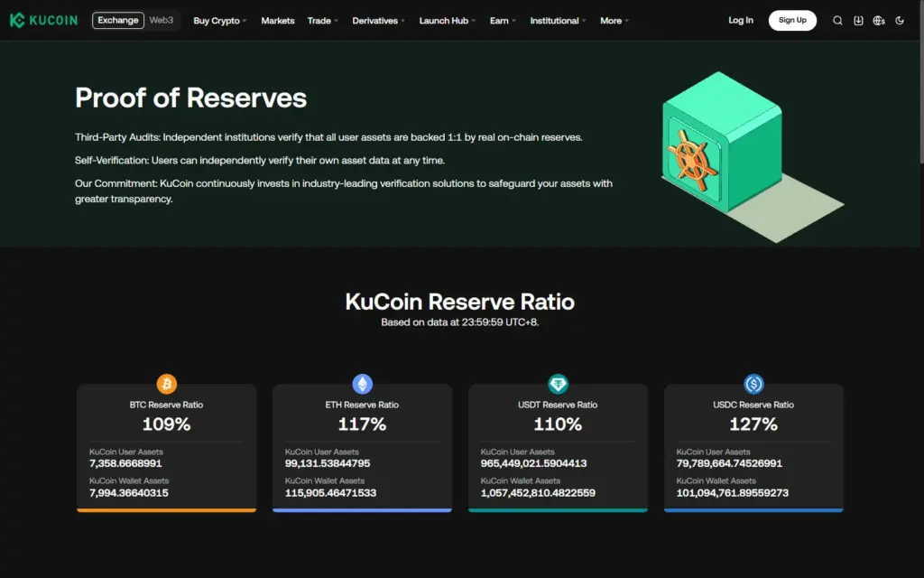Click the 'BTC Reserve Ratio' label
The width and height of the screenshot is (924, 578).
pos(167,405)
